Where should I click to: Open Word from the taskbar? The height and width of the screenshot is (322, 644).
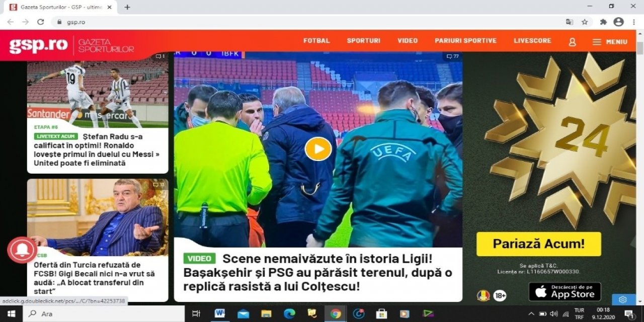pos(219,314)
